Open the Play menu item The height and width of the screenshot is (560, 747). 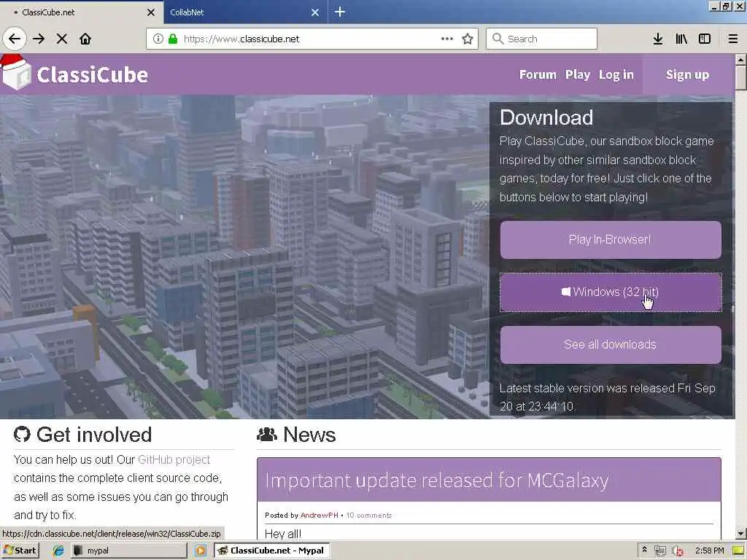[x=578, y=75]
